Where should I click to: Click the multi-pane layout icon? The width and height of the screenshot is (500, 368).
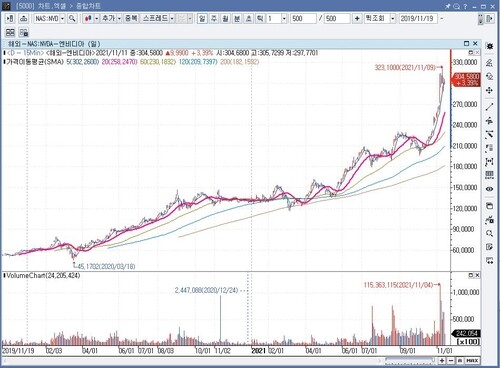click(x=10, y=32)
